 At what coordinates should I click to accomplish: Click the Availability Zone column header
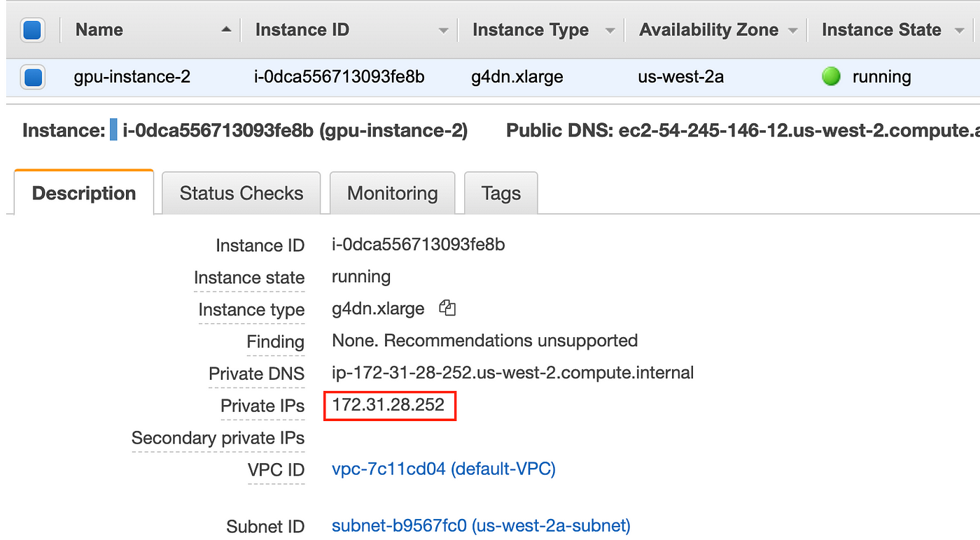tap(709, 30)
